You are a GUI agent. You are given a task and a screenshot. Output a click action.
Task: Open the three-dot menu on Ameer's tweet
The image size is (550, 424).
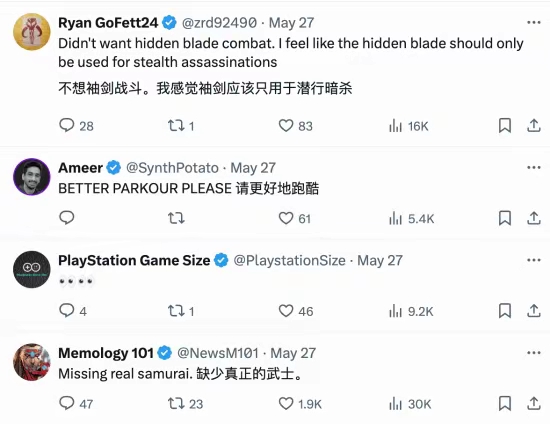[534, 168]
